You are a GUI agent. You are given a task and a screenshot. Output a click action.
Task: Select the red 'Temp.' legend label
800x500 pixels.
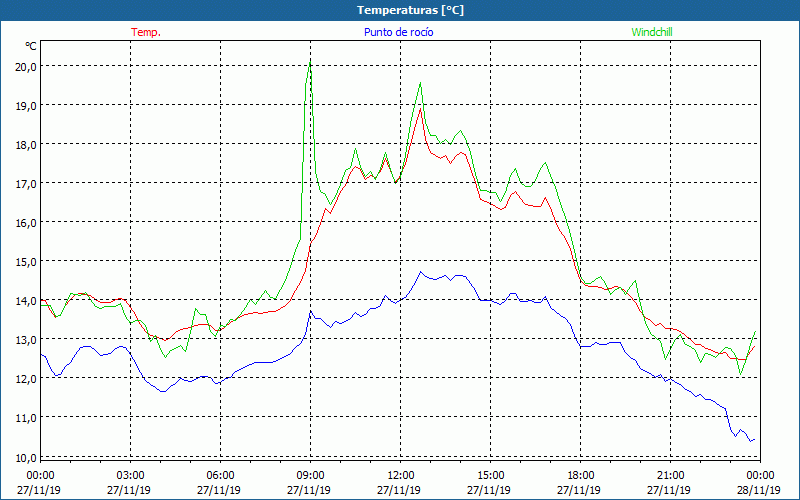146,32
